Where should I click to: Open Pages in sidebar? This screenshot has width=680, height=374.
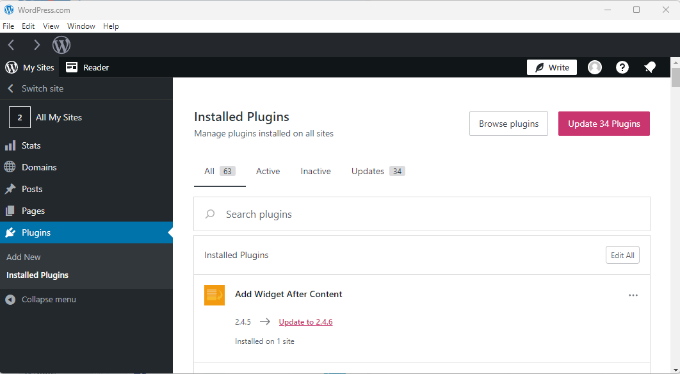point(33,211)
